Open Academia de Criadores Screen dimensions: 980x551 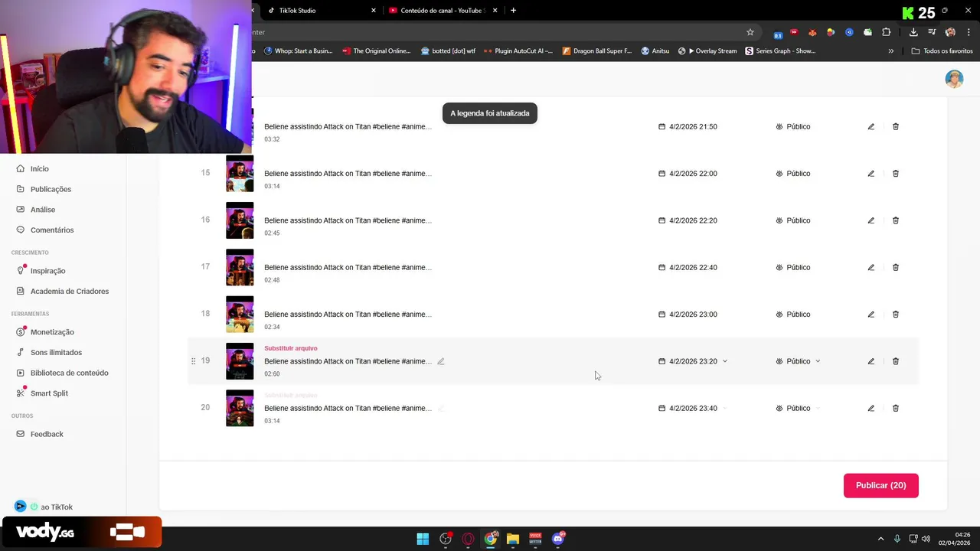[62, 291]
